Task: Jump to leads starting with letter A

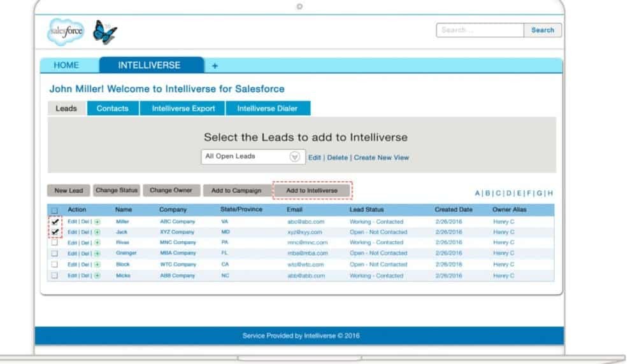Action: [477, 193]
